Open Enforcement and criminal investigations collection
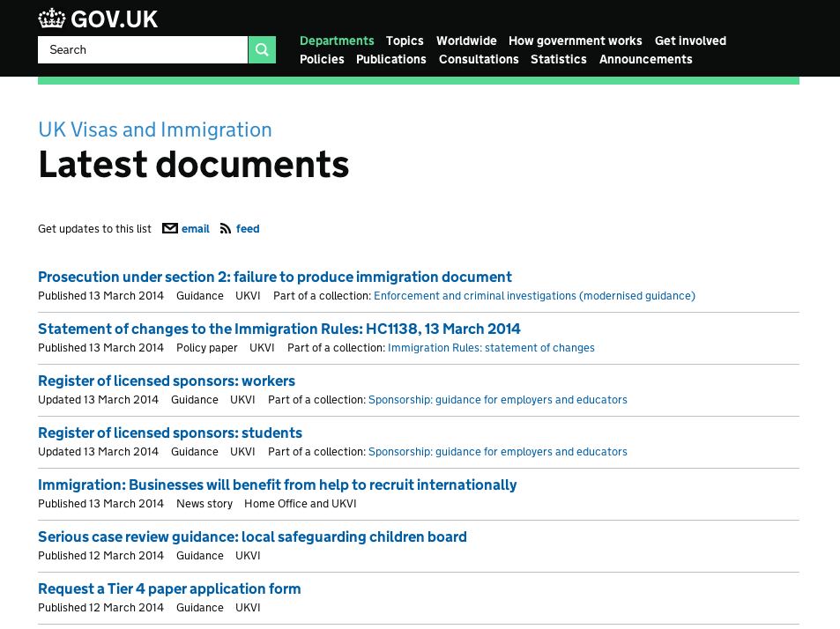 pos(534,295)
